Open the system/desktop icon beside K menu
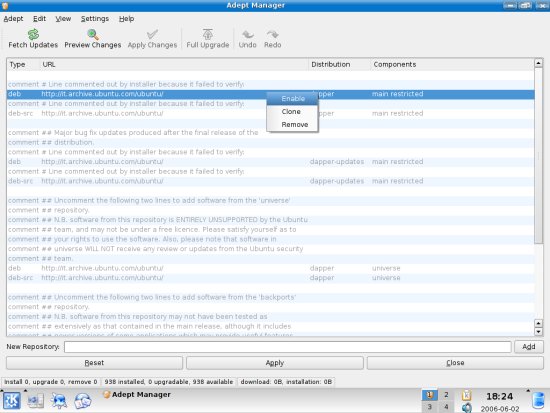The image size is (550, 413). pyautogui.click(x=35, y=401)
